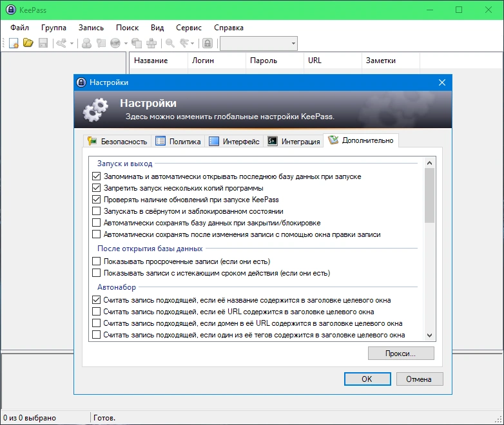Viewport: 504px width, 425px height.
Task: Click the Copy user name icon
Action: 86,43
